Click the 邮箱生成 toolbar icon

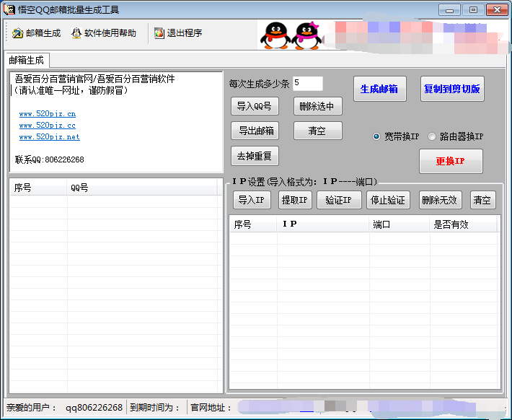coord(17,33)
